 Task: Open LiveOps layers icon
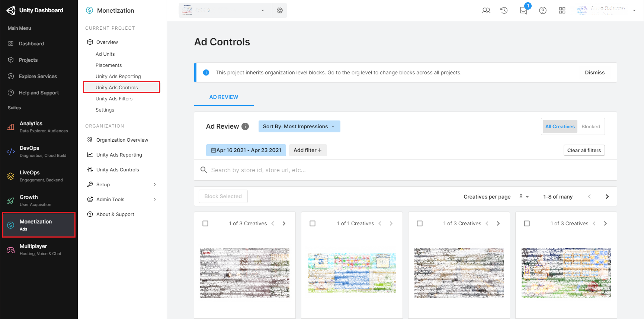pyautogui.click(x=11, y=176)
